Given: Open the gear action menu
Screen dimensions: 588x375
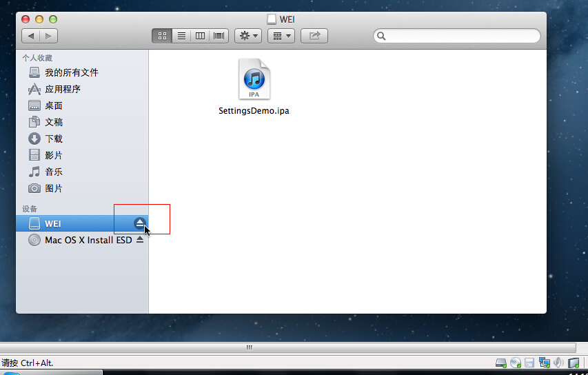Looking at the screenshot, I should [248, 36].
